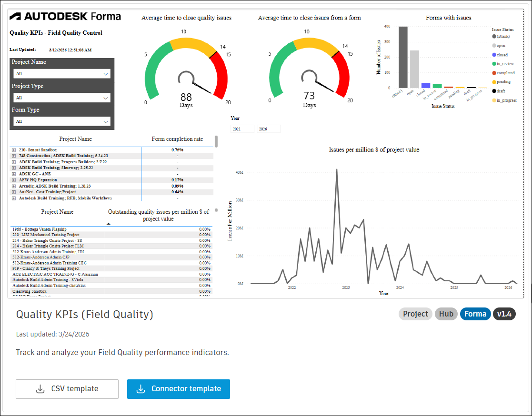Image resolution: width=532 pixels, height=416 pixels.
Task: Select the 1966 - Bottega Veneta Flagship row
Action: [x=111, y=229]
